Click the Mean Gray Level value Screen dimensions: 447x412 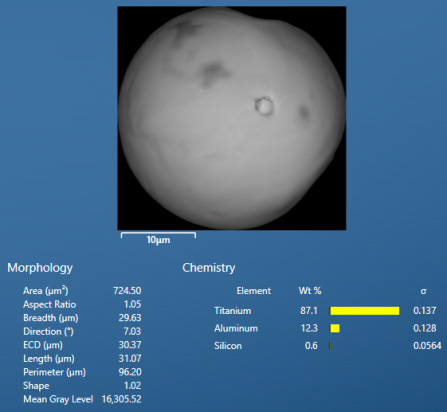pyautogui.click(x=121, y=399)
